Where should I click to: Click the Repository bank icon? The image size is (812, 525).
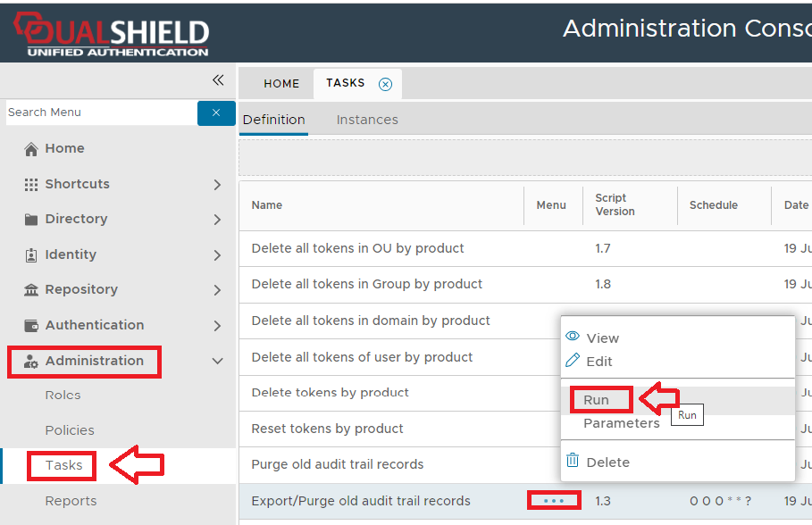pyautogui.click(x=31, y=290)
